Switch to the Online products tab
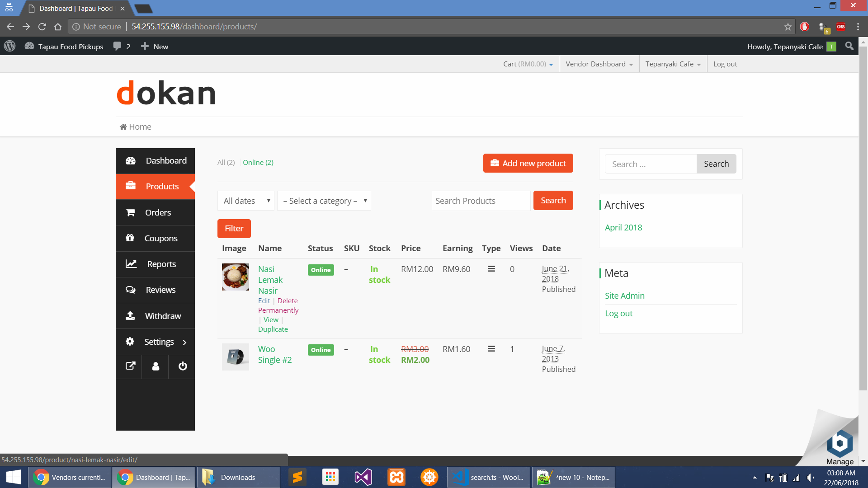The image size is (868, 488). (x=258, y=162)
